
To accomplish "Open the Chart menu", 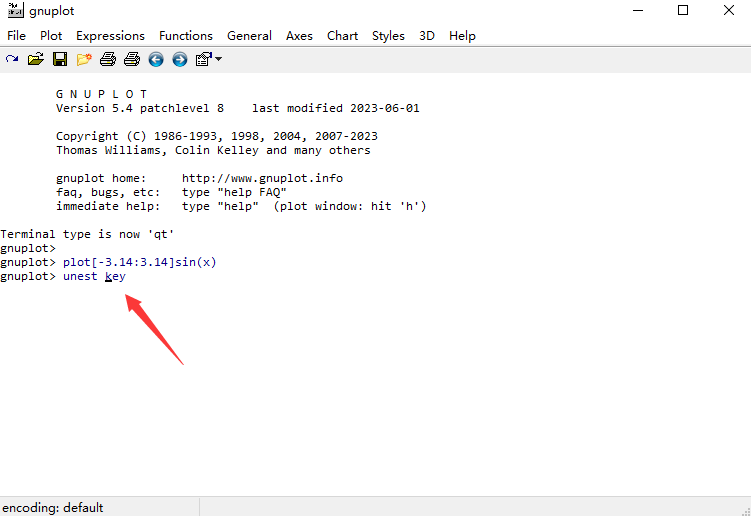I will click(342, 36).
